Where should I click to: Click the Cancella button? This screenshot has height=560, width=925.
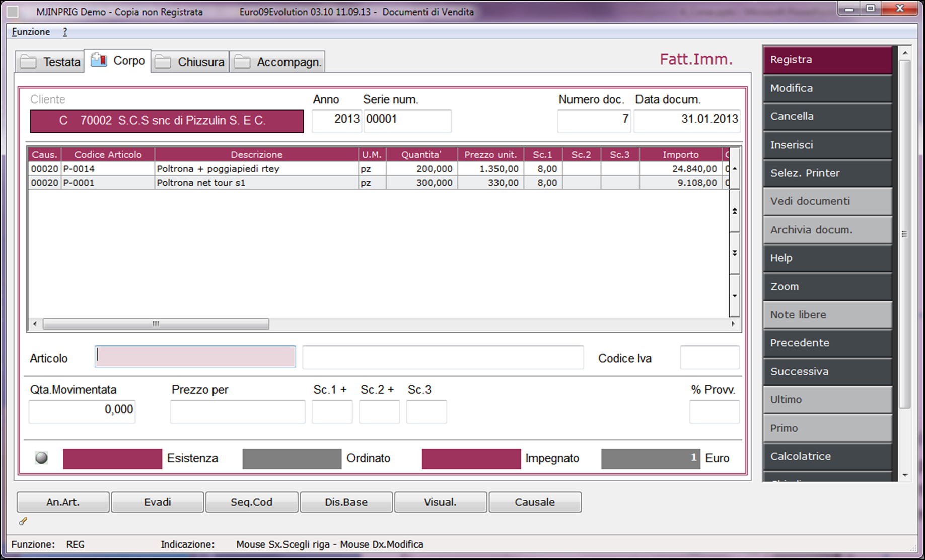827,116
